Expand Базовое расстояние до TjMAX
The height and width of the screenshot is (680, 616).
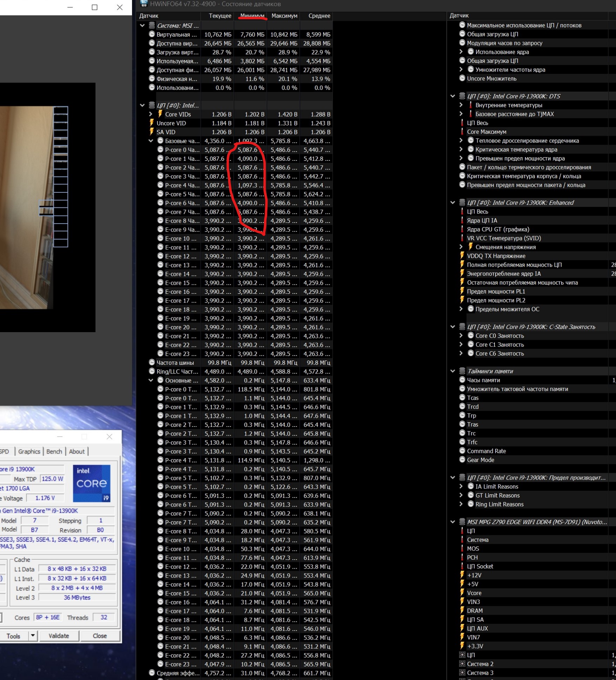(461, 114)
